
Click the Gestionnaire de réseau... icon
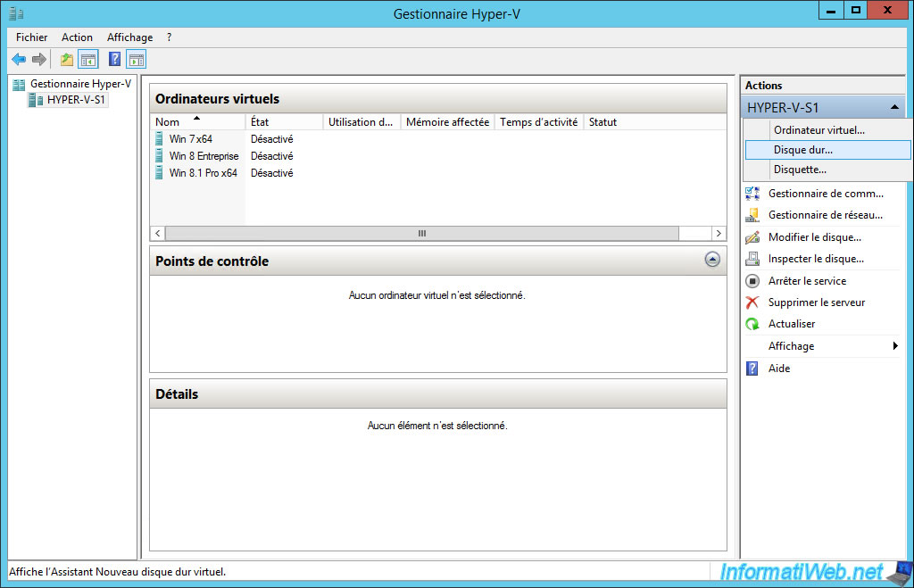click(x=752, y=215)
